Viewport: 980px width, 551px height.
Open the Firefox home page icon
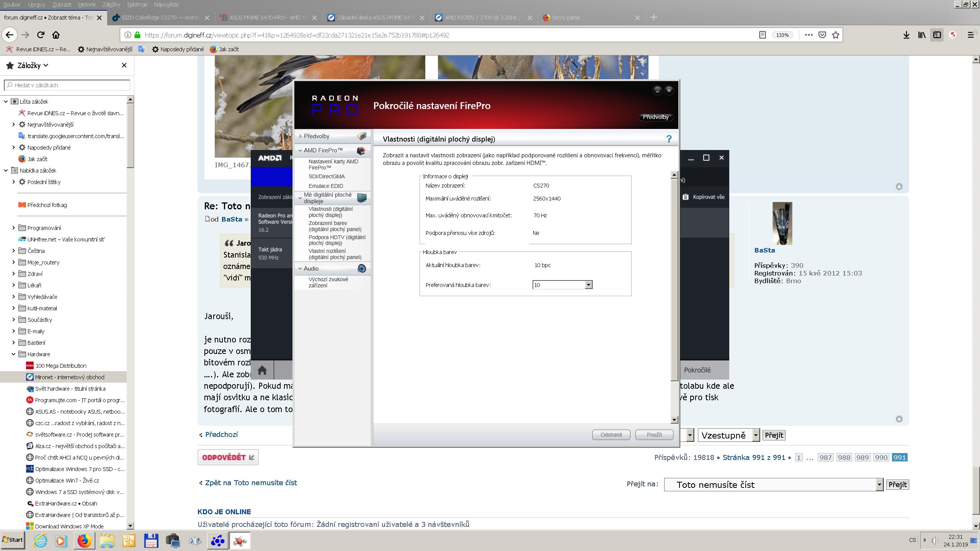coord(56,35)
